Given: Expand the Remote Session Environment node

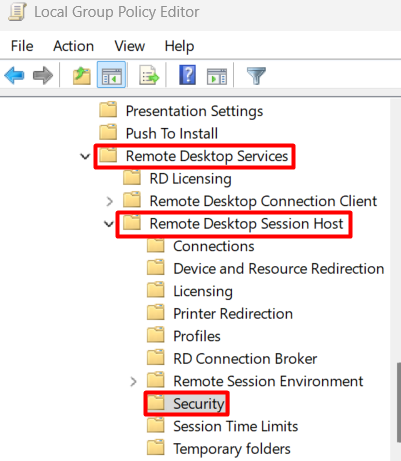Looking at the screenshot, I should pos(133,381).
